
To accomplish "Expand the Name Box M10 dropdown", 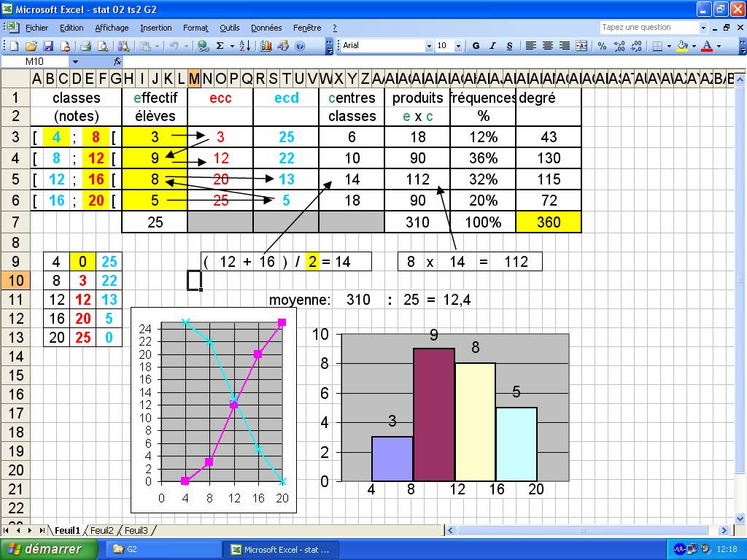I will pos(75,61).
